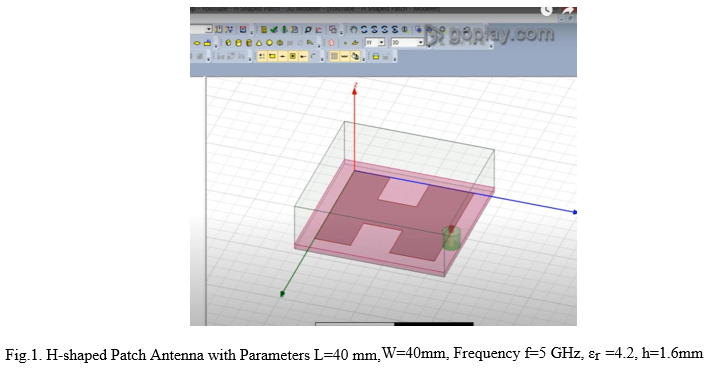Screen dimensions: 713x370
Task: Click the Draw sphere icon
Action: click(269, 43)
